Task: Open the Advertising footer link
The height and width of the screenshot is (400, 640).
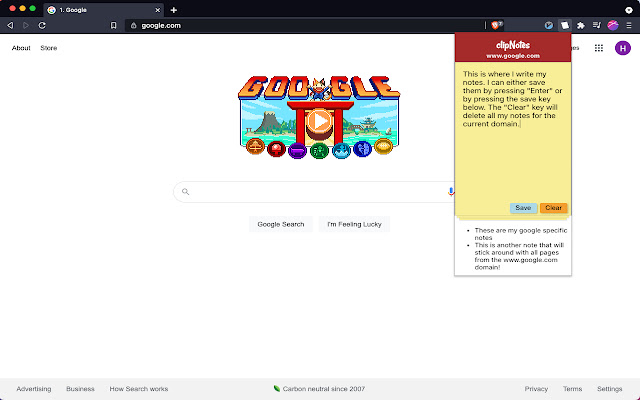Action: click(34, 389)
